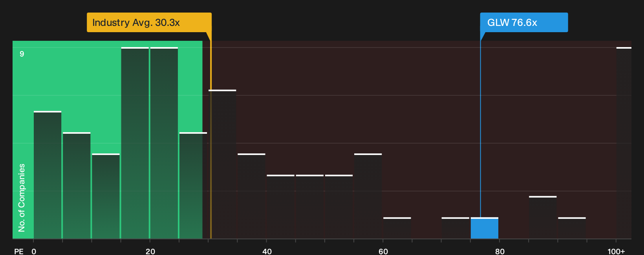Select the 85-90 PE histogram bar

click(543, 217)
